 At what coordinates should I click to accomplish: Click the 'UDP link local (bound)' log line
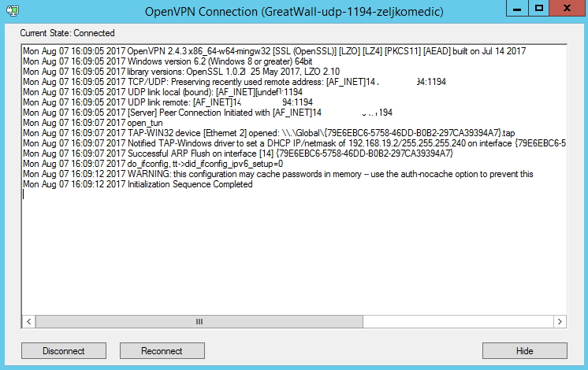pos(162,92)
